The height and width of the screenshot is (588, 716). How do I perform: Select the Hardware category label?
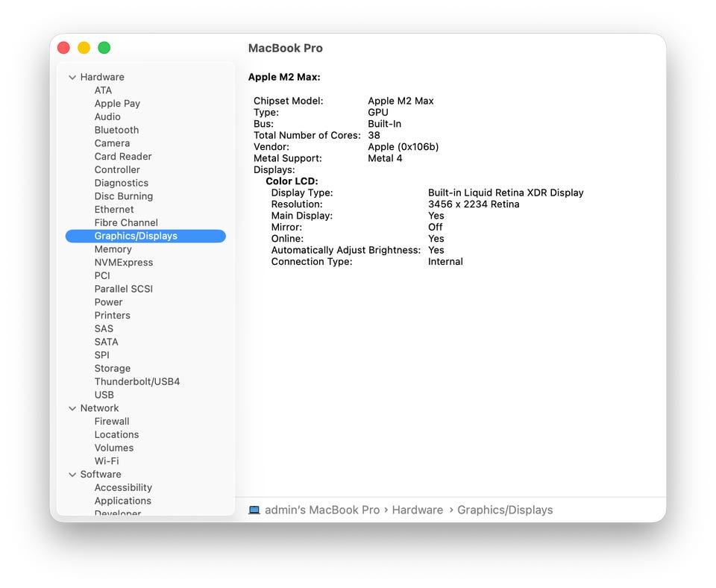102,77
